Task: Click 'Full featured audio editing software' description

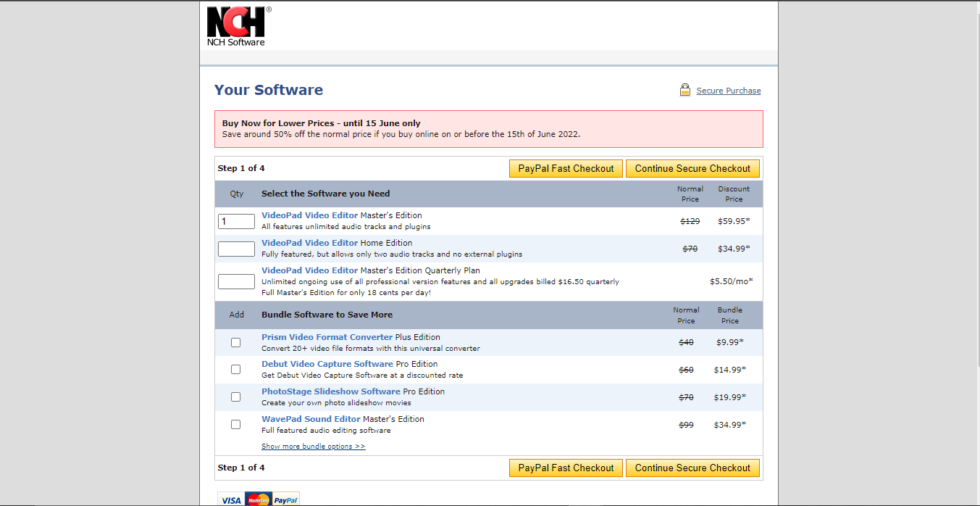Action: (326, 431)
